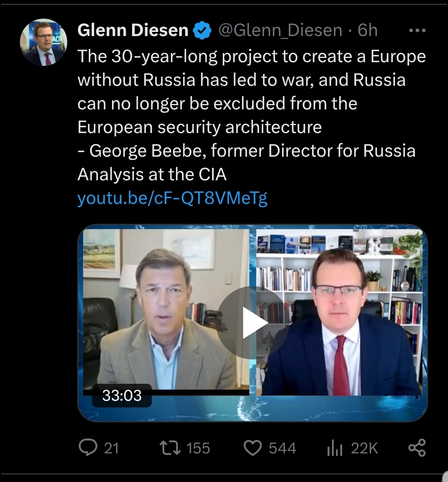Click the 21 replies count
Screen dimensions: 448x482
click(x=111, y=448)
